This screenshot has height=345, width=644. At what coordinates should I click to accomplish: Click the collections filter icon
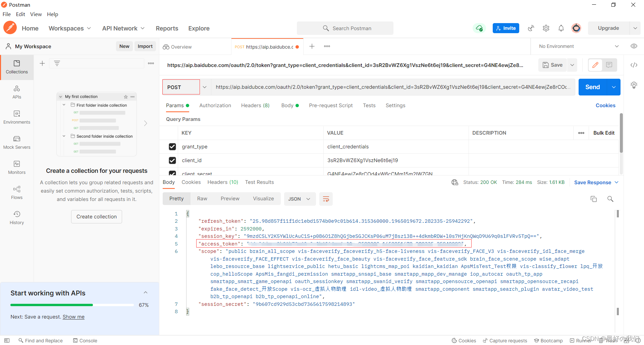coord(57,63)
